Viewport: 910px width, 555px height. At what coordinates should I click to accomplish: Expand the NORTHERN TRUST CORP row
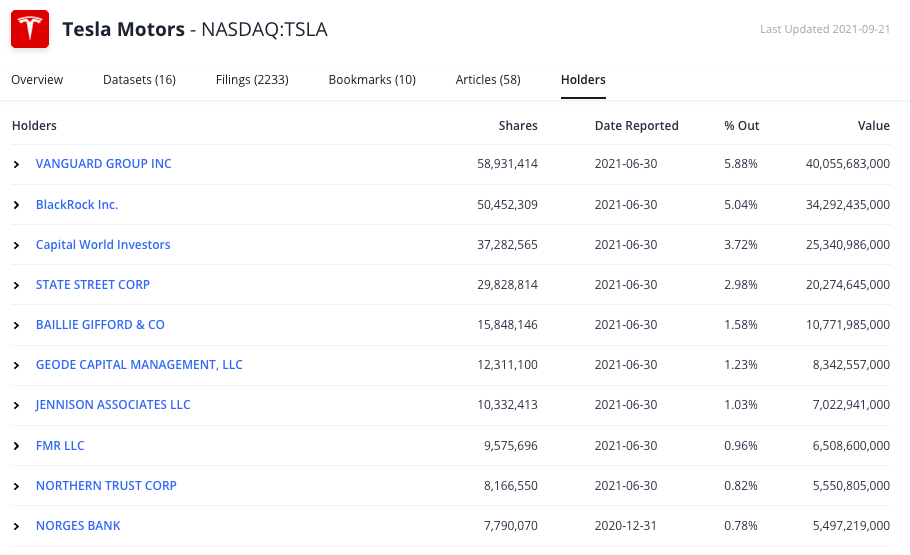[16, 486]
